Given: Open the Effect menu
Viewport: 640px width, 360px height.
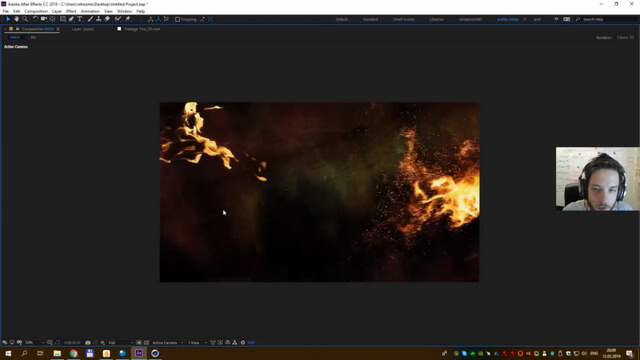Looking at the screenshot, I should 71,11.
